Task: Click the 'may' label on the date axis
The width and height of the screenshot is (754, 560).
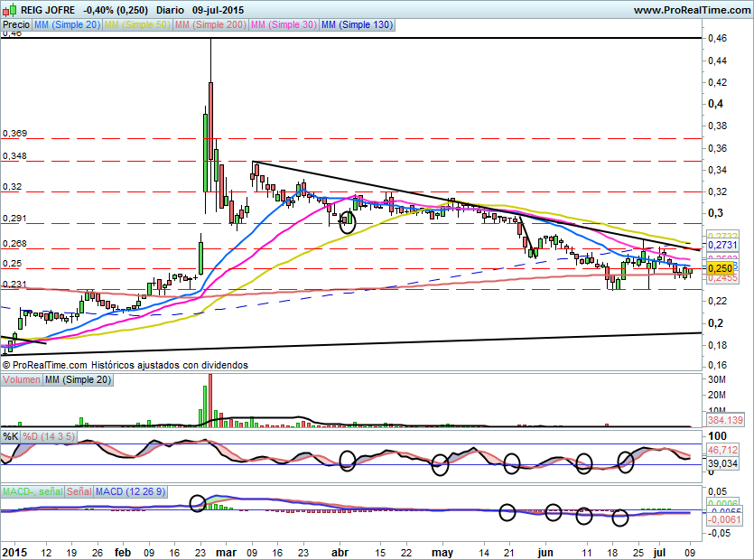Action: [x=442, y=550]
